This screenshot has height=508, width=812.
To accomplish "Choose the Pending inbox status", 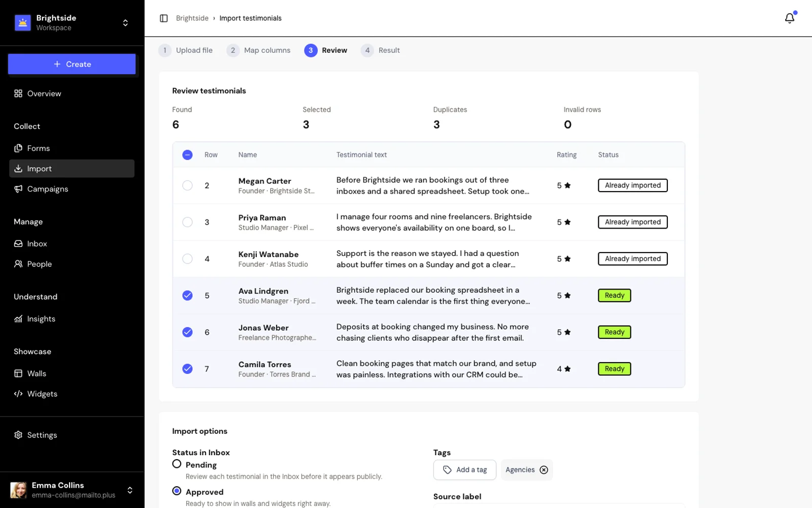I will [177, 464].
